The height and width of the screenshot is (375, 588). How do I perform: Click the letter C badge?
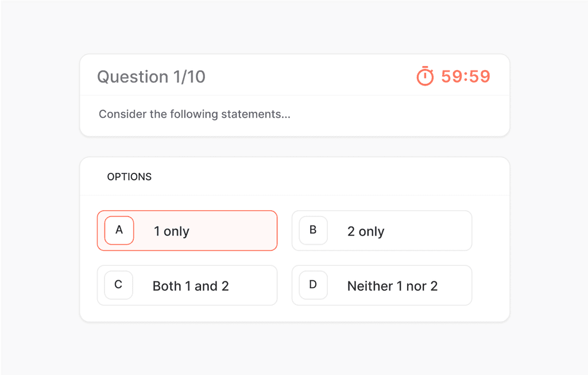(x=118, y=285)
